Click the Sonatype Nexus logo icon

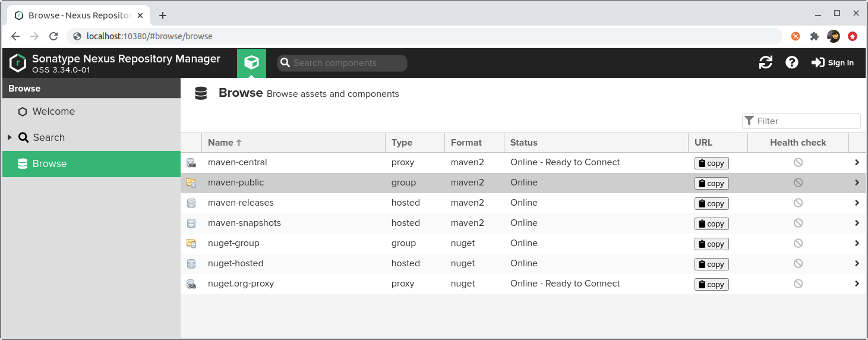click(18, 63)
